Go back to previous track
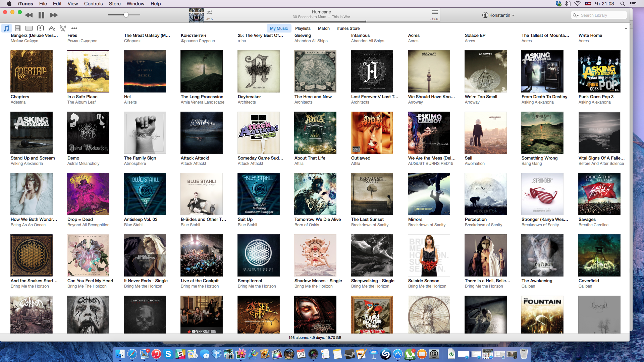Image resolution: width=644 pixels, height=362 pixels. pos(29,15)
